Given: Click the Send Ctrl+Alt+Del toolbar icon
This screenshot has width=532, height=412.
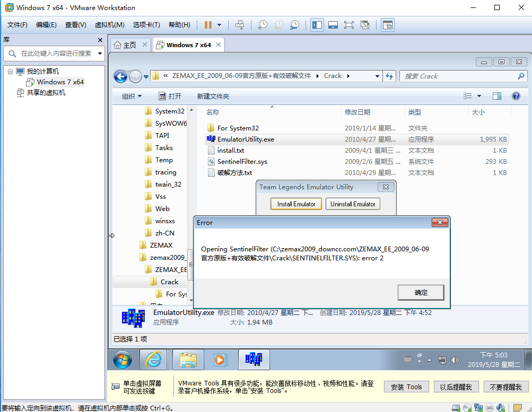Looking at the screenshot, I should tap(240, 25).
